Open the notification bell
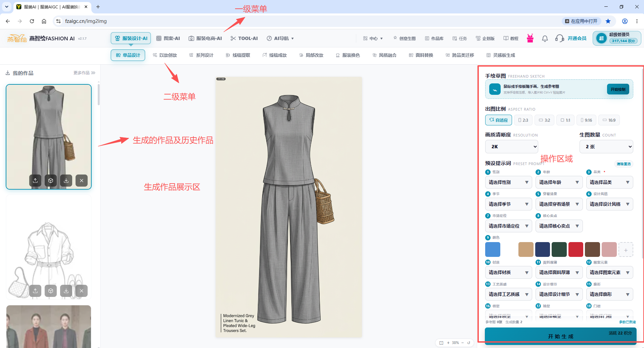This screenshot has width=644, height=348. click(x=545, y=39)
